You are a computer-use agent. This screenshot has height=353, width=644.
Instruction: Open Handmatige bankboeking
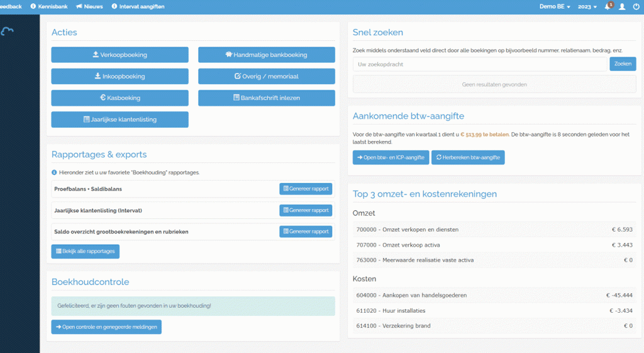[x=266, y=55]
